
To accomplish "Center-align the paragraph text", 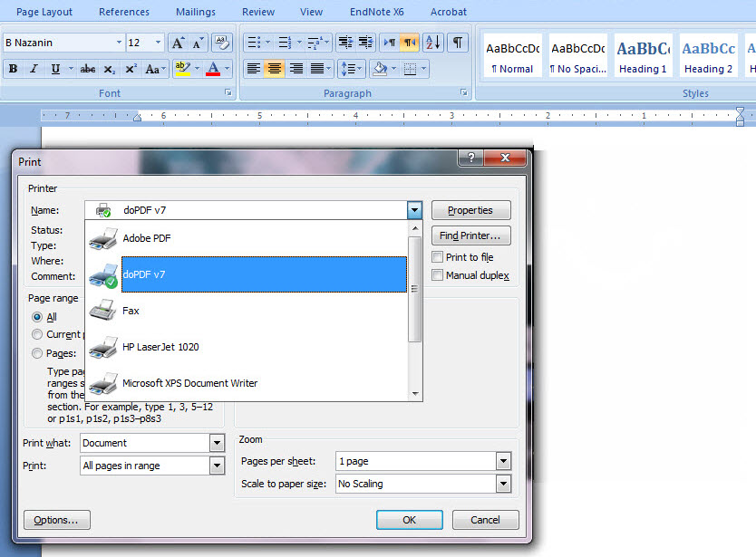I will pos(275,69).
